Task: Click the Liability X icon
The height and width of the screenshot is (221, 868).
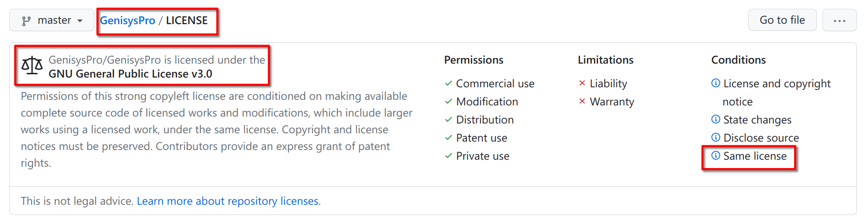Action: pyautogui.click(x=582, y=84)
